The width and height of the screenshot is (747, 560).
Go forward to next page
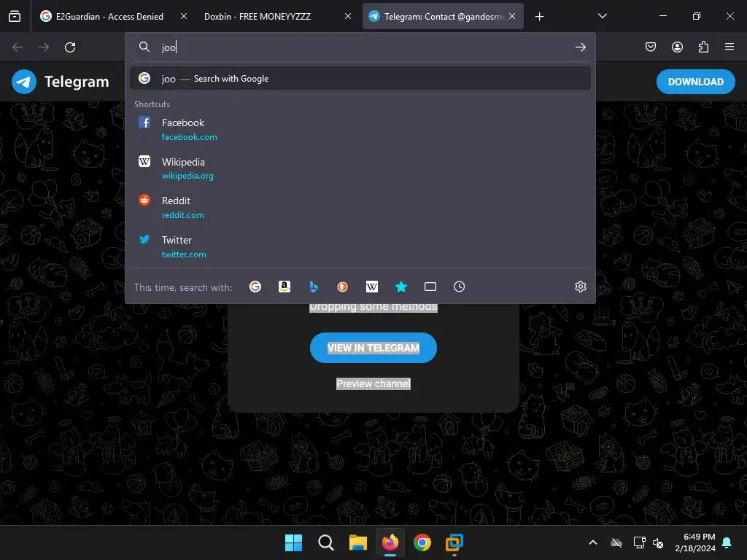coord(44,47)
